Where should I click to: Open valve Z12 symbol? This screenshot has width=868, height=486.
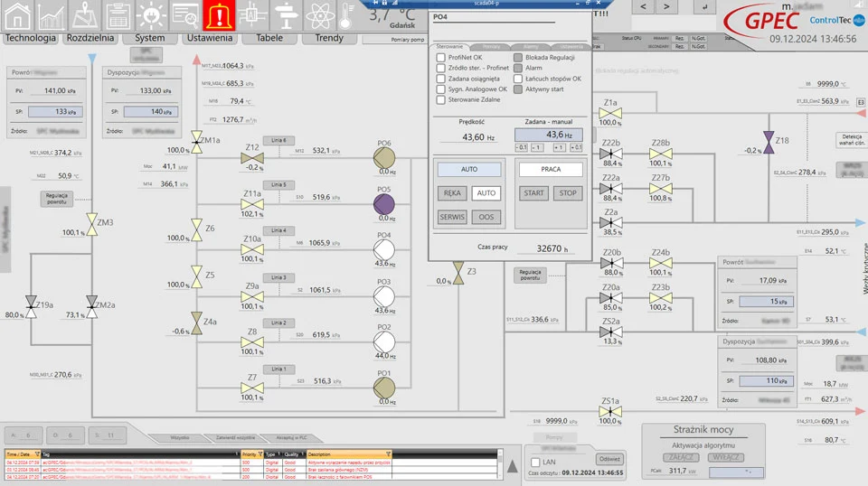[252, 158]
